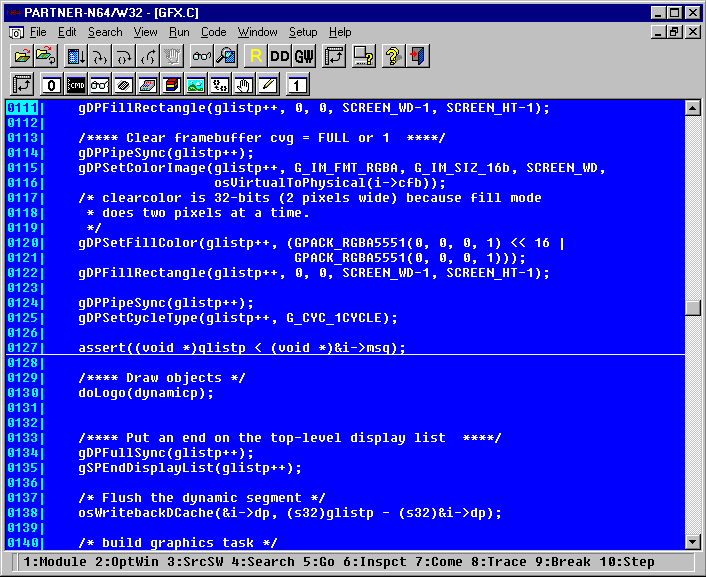Click '9:Break' in the bottom function bar
This screenshot has width=706, height=577.
coord(566,562)
